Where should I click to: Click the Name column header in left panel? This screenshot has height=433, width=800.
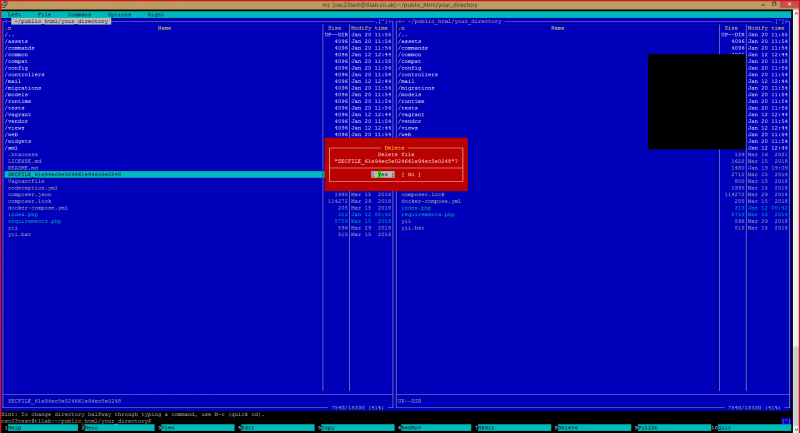click(x=164, y=28)
